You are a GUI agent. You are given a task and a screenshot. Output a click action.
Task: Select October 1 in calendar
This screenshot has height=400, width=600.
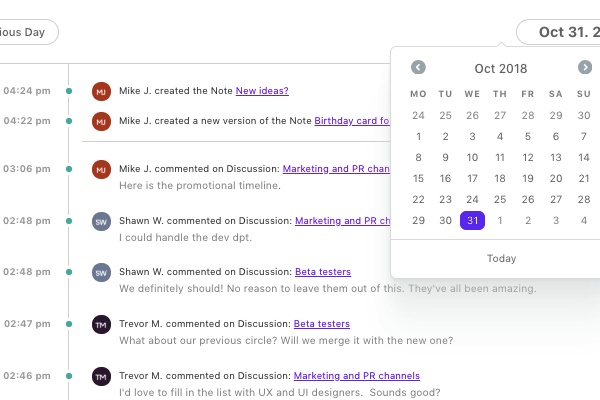418,136
